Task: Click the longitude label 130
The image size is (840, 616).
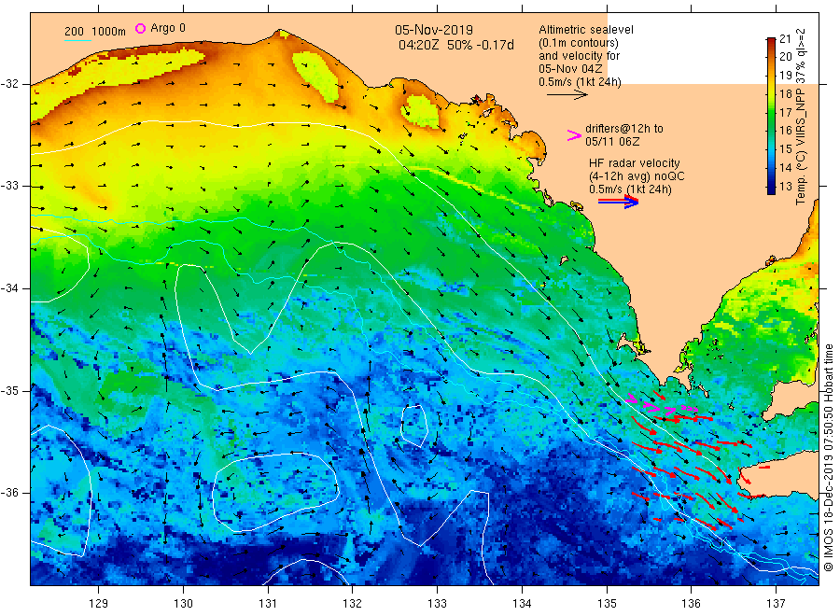Action: tap(183, 604)
